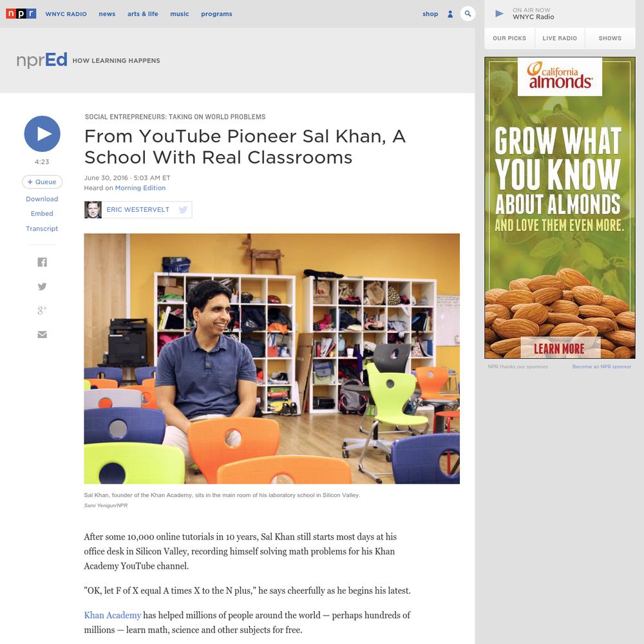Screen dimensions: 644x644
Task: Share on Google Plus icon
Action: click(x=42, y=310)
